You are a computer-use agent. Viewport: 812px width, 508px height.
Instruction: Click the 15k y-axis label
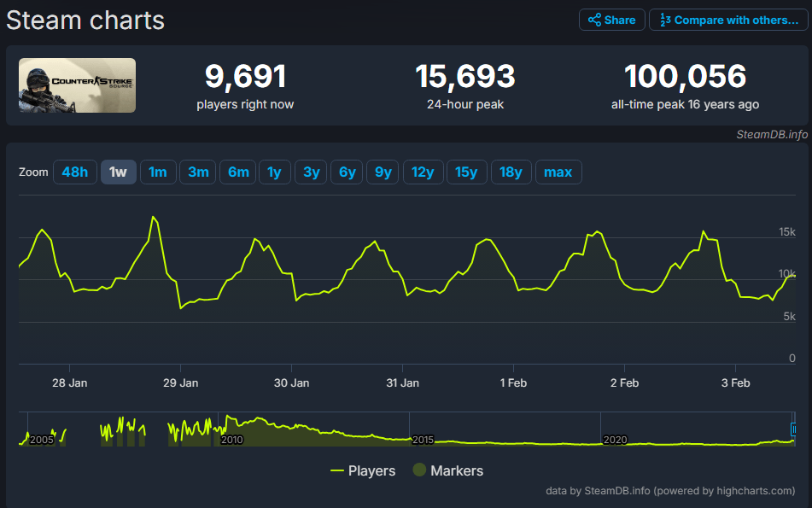point(787,232)
